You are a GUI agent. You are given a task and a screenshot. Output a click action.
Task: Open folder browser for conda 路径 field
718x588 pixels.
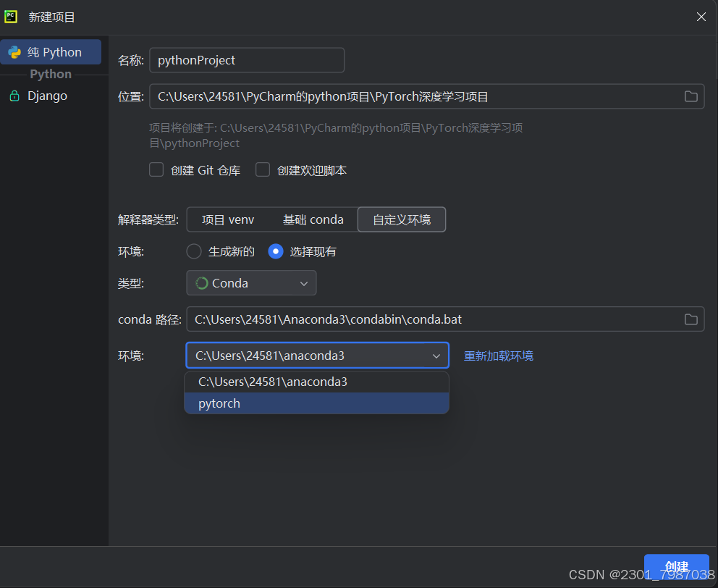point(690,319)
